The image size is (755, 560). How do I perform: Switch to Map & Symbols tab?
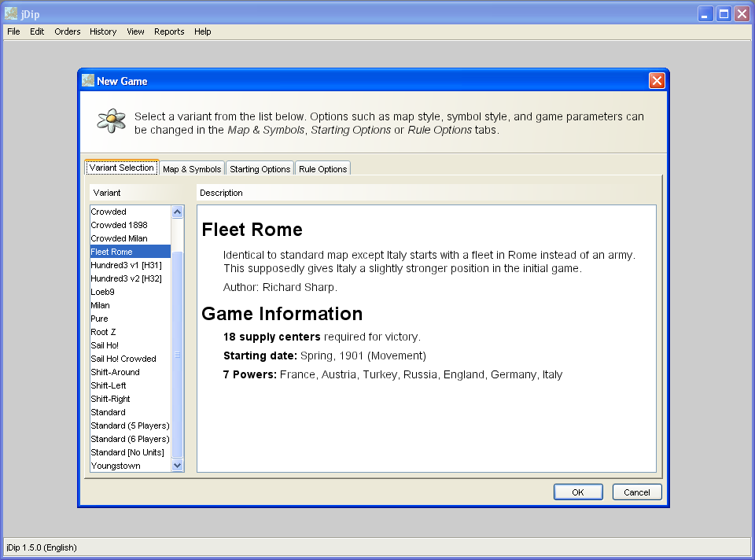click(x=192, y=169)
